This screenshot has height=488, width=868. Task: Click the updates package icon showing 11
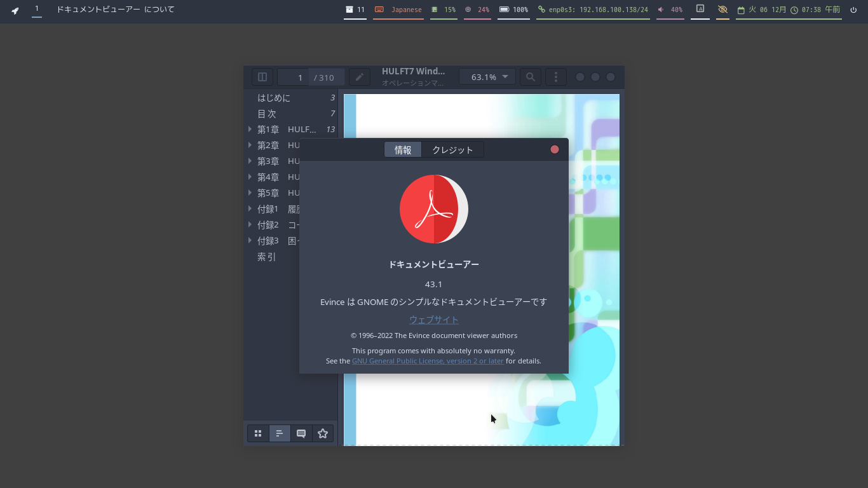pos(349,10)
